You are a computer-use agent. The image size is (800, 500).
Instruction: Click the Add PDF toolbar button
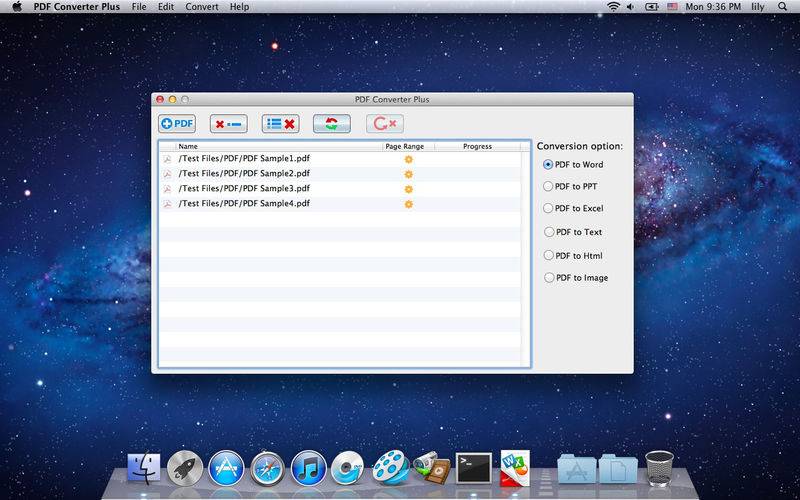(x=177, y=123)
